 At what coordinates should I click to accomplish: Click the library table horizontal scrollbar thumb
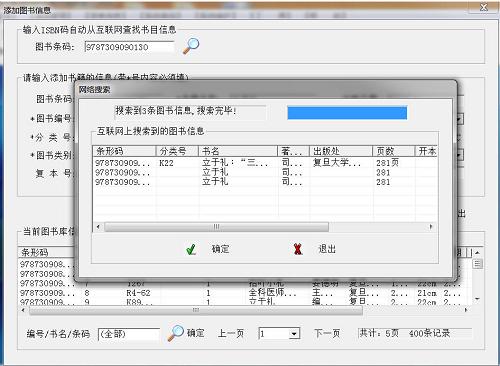pos(196,311)
